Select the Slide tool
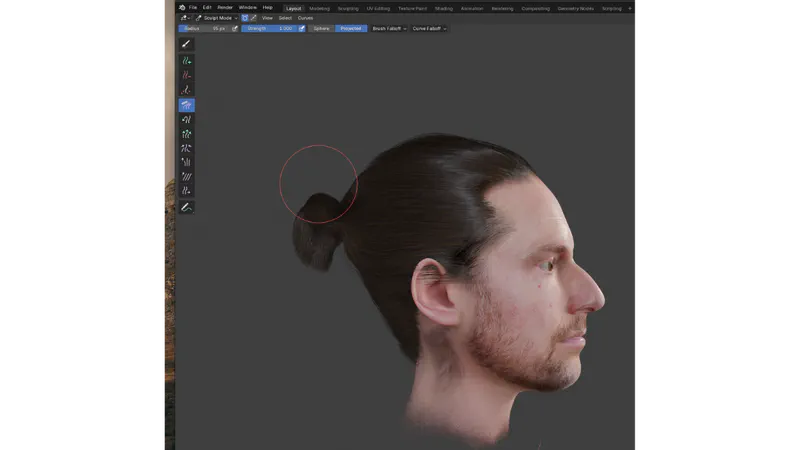Viewport: 800px width, 450px height. [x=186, y=191]
